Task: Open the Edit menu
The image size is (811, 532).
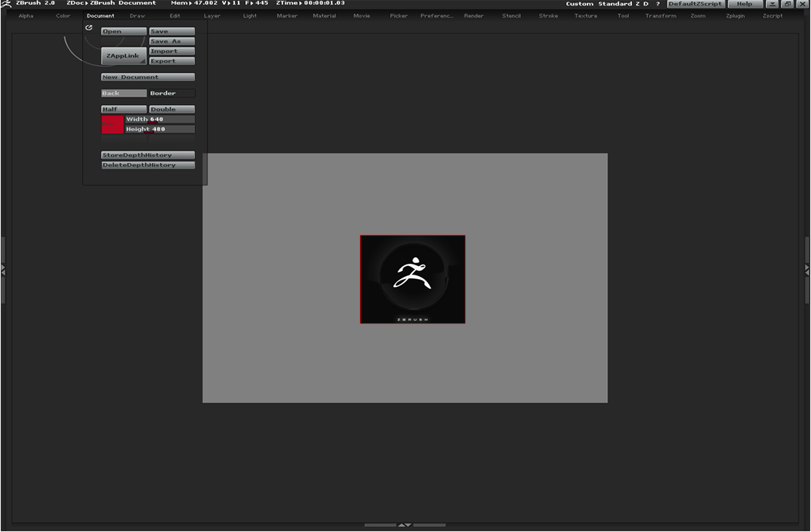Action: [x=175, y=16]
